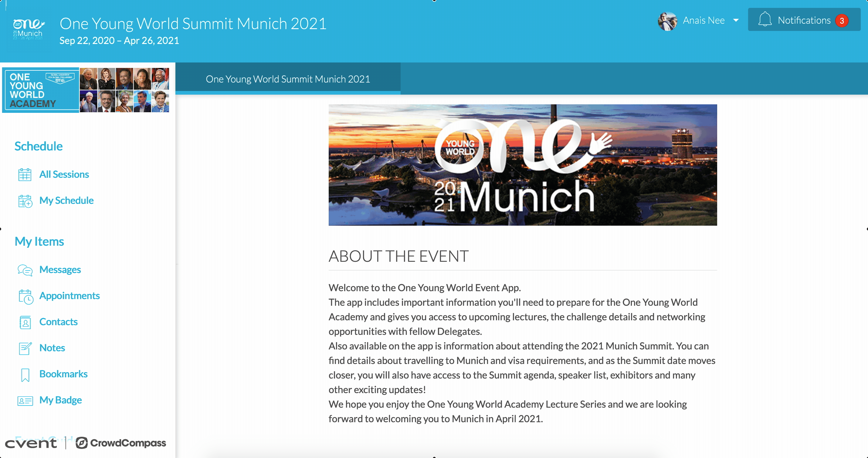Go to All Sessions link

click(x=64, y=174)
